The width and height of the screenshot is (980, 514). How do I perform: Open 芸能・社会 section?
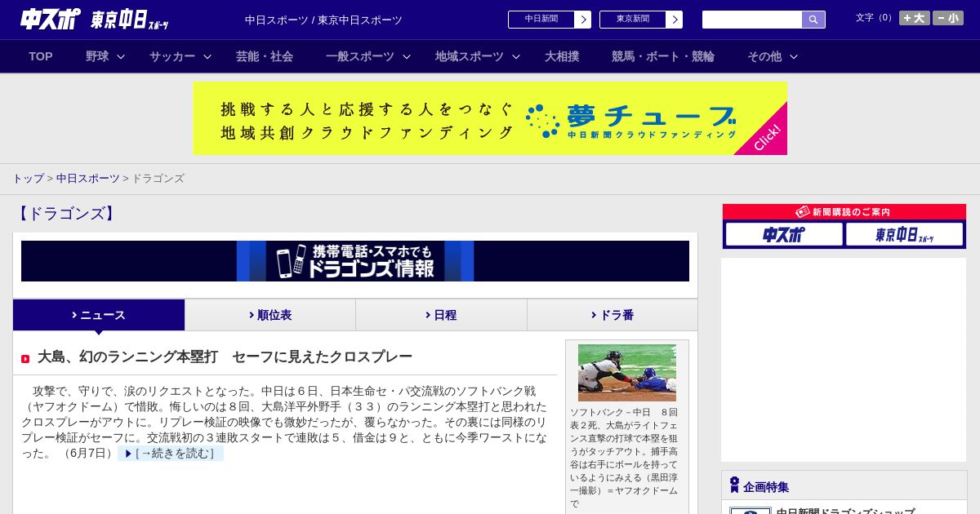[265, 56]
